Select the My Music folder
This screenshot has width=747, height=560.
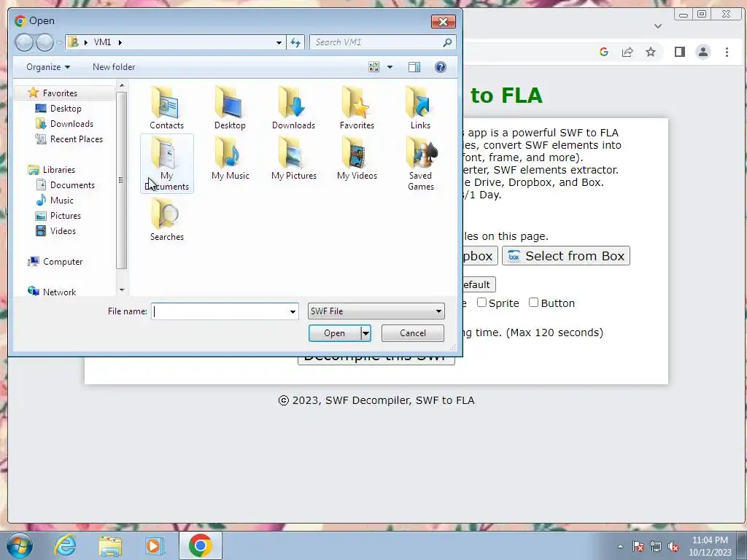(x=230, y=158)
